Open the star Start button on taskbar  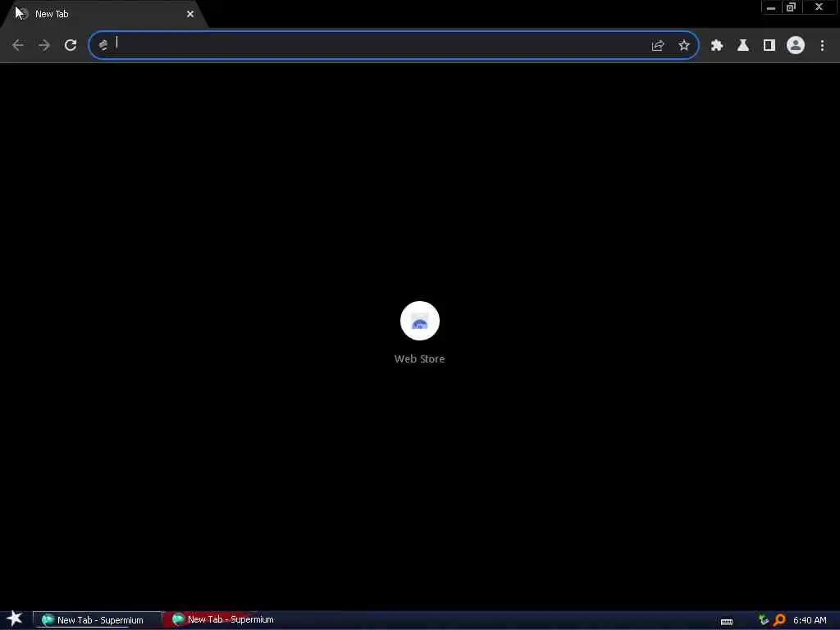15,619
